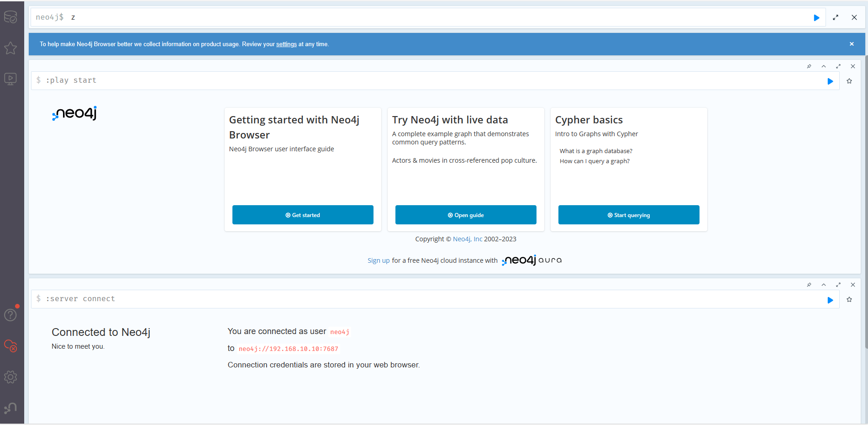
Task: Click the page vertical scrollbar
Action: click(866, 201)
